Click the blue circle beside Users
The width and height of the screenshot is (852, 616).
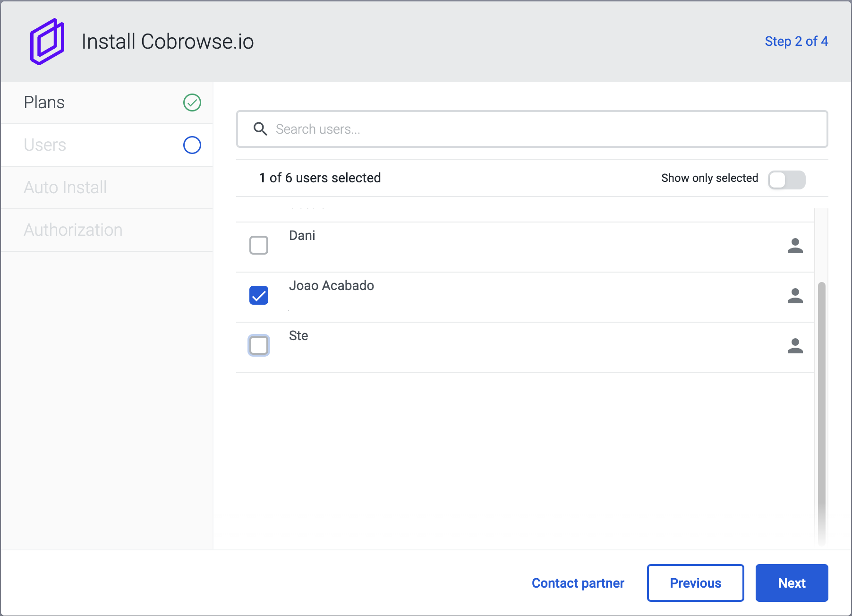[192, 145]
